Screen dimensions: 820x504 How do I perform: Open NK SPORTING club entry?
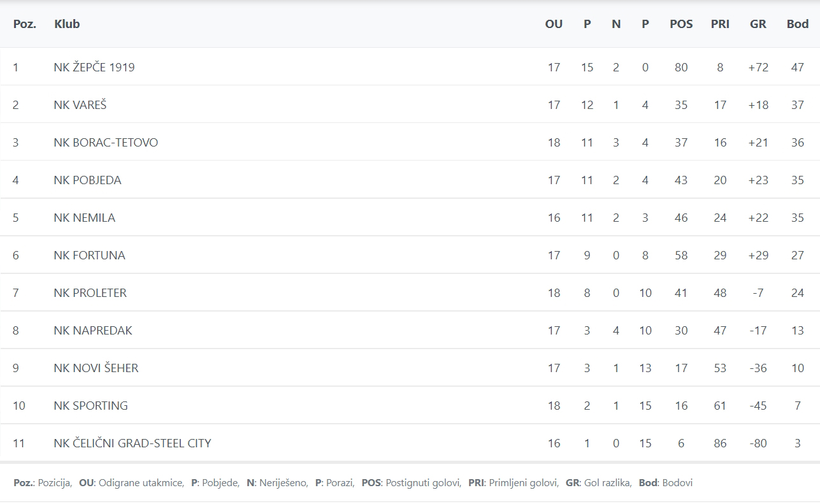[91, 405]
